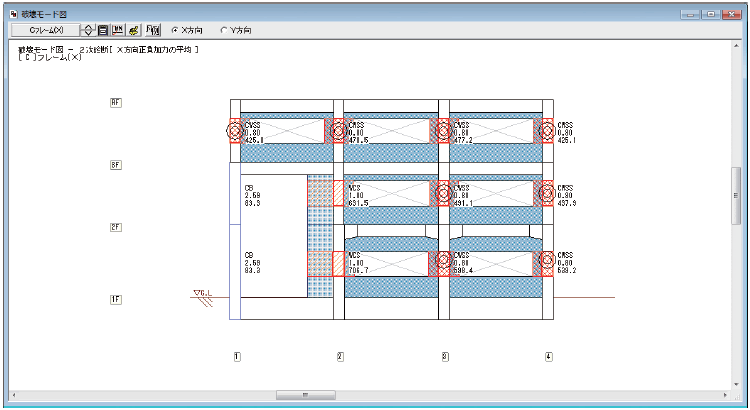750x410 pixels.
Task: Click the axis label 2
Action: tap(340, 356)
